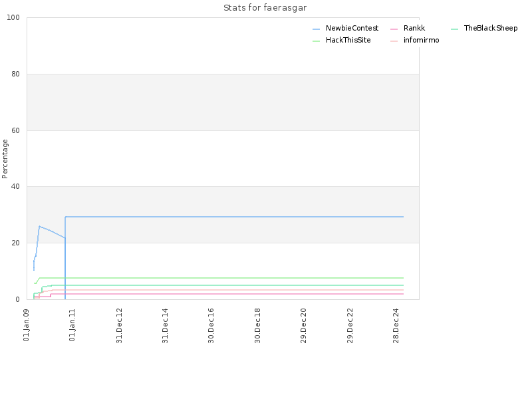Screen dimensions: 532x399
Task: Click the green HackThisSite line in the chart
Action: pos(221,278)
